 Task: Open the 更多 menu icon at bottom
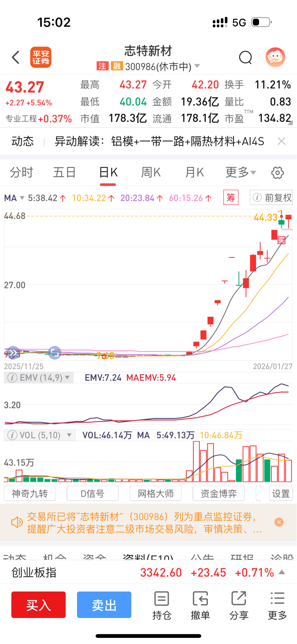[x=277, y=605]
